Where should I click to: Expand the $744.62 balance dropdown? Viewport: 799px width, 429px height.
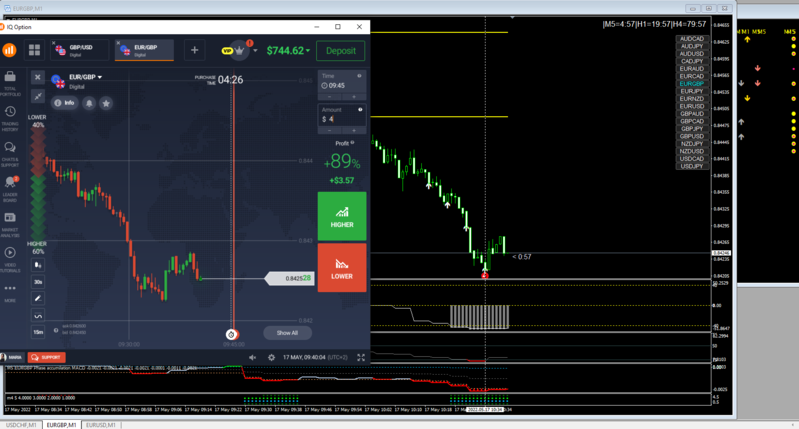click(x=308, y=50)
